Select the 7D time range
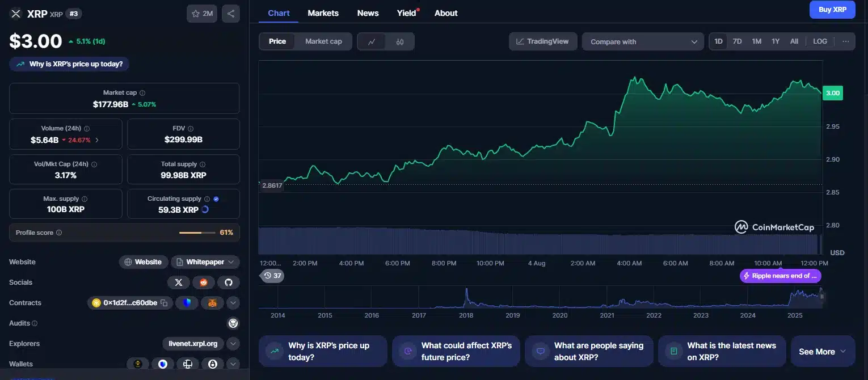This screenshot has width=868, height=380. point(738,41)
